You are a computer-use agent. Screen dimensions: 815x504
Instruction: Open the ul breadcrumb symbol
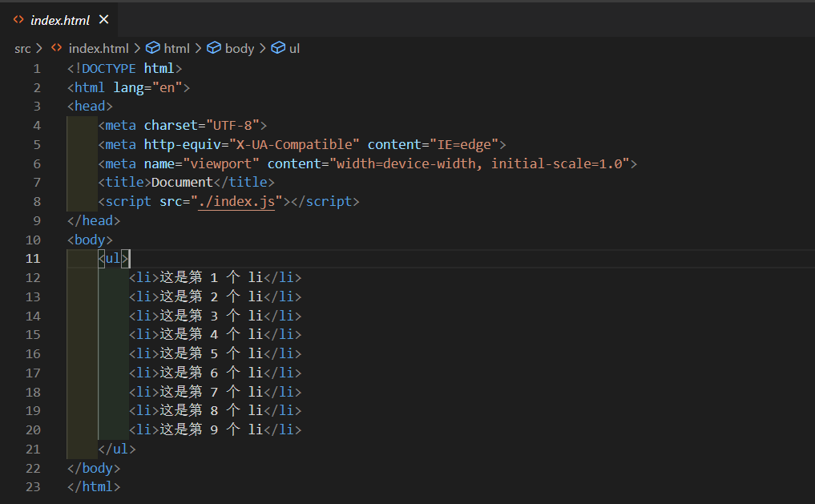coord(294,48)
